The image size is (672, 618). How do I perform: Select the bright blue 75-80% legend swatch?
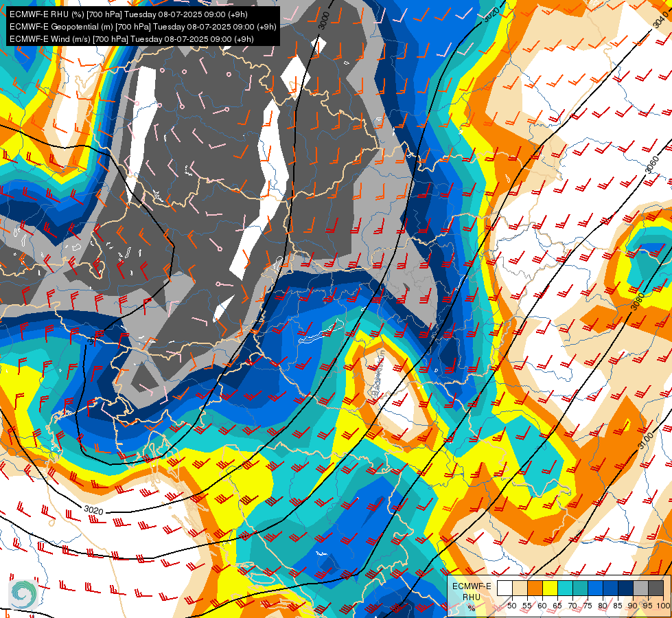coord(596,588)
